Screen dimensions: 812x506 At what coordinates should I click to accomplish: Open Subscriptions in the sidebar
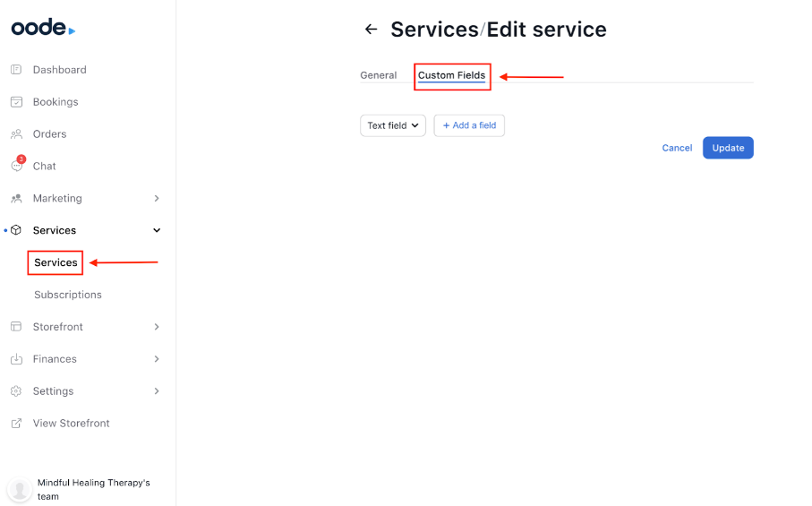click(68, 295)
